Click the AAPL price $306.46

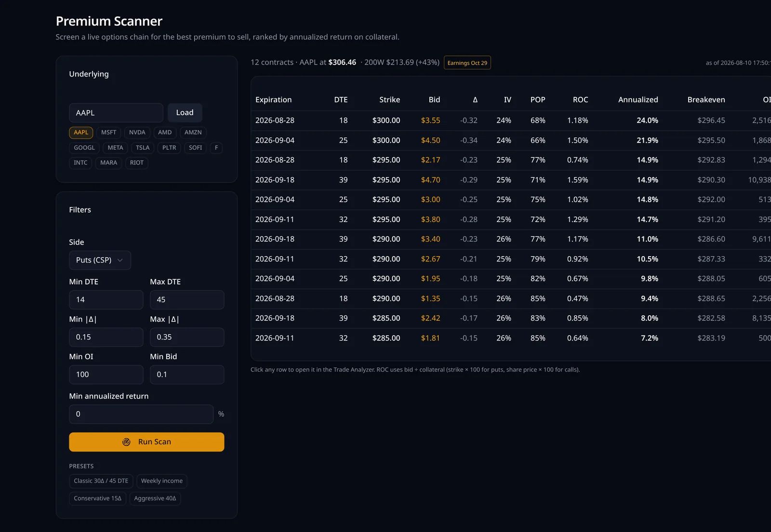point(342,63)
